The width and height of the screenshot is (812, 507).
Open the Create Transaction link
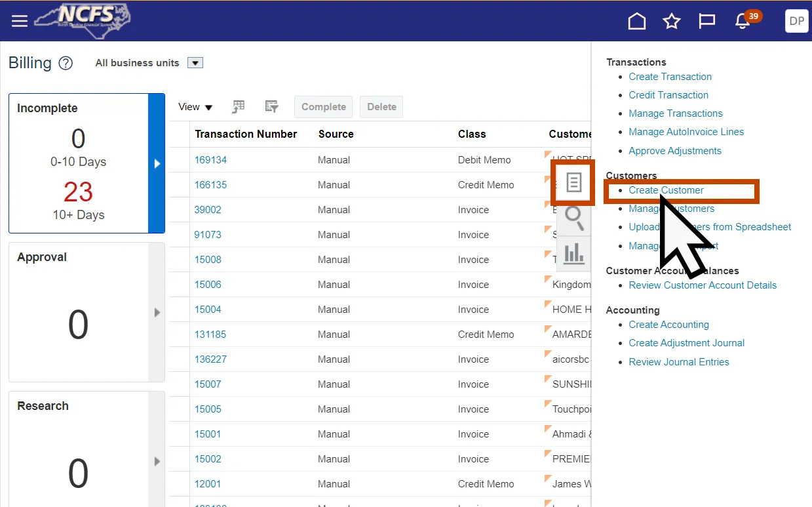click(x=670, y=77)
